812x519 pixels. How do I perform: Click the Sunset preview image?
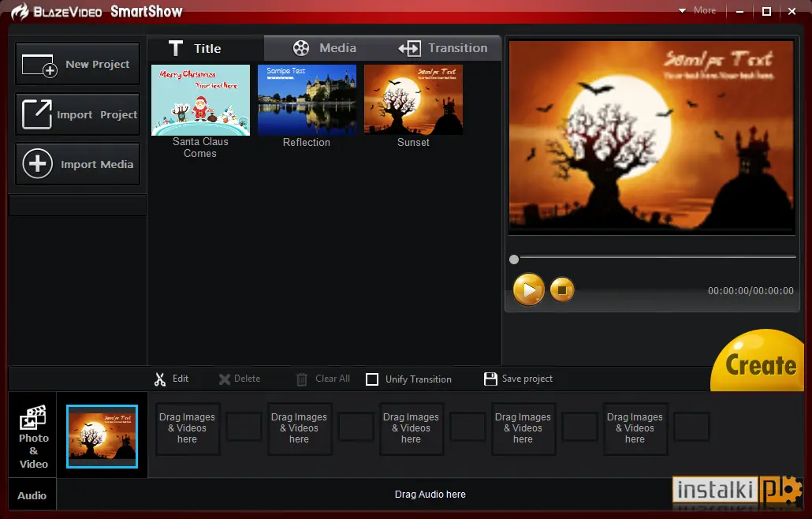[652, 137]
